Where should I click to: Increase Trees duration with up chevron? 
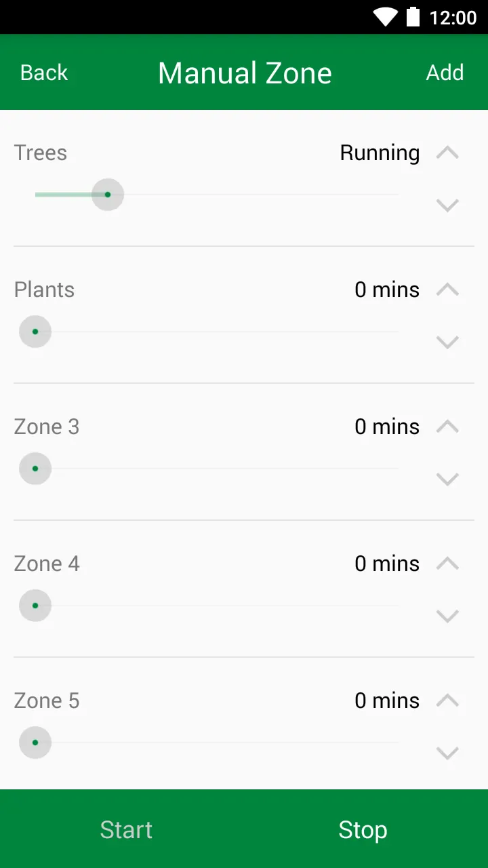click(447, 153)
